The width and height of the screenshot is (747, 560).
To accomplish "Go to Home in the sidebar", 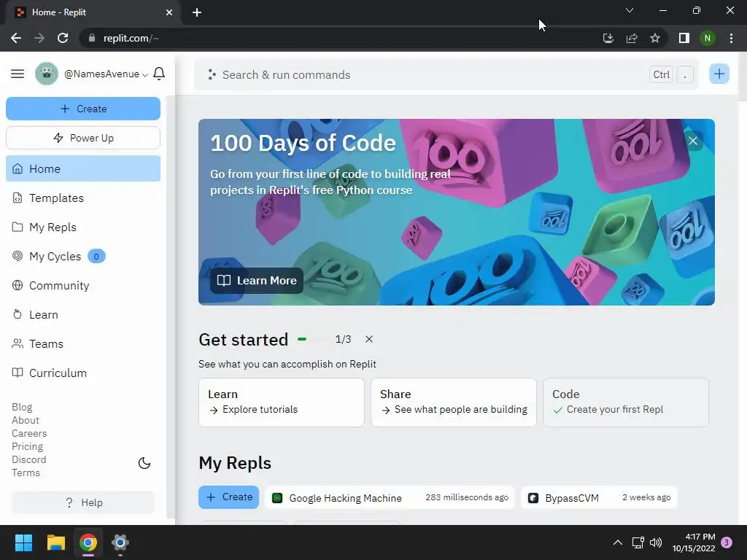I will (83, 168).
